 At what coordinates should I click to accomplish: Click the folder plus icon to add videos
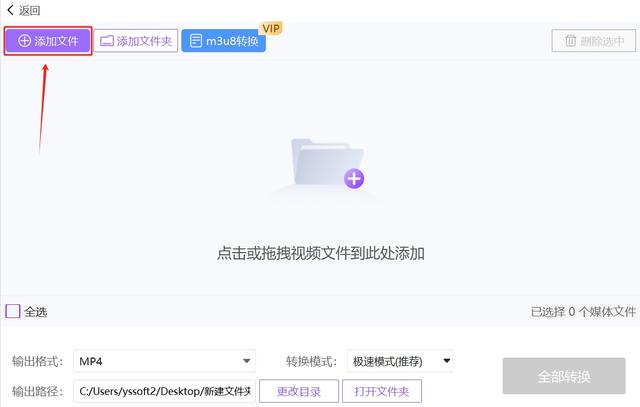pos(328,164)
